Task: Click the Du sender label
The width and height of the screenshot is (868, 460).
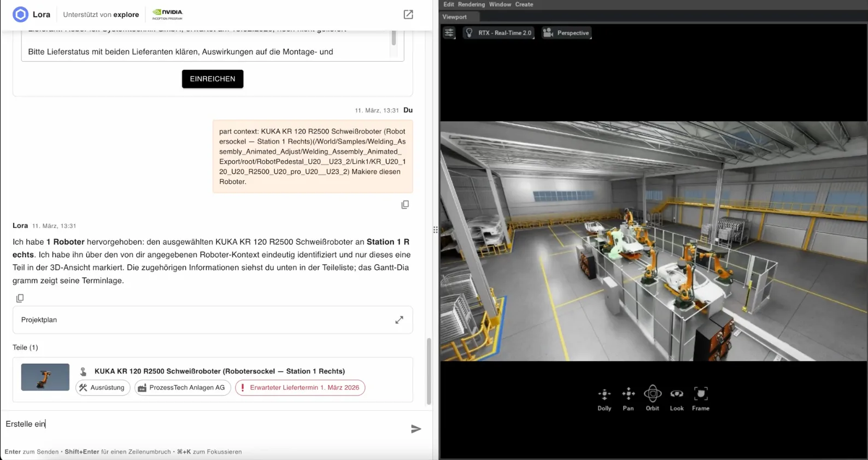Action: pyautogui.click(x=408, y=110)
